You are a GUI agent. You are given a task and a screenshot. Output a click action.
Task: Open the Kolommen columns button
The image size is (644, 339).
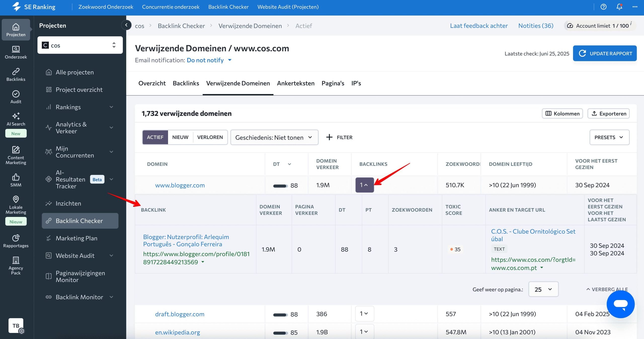coord(562,114)
